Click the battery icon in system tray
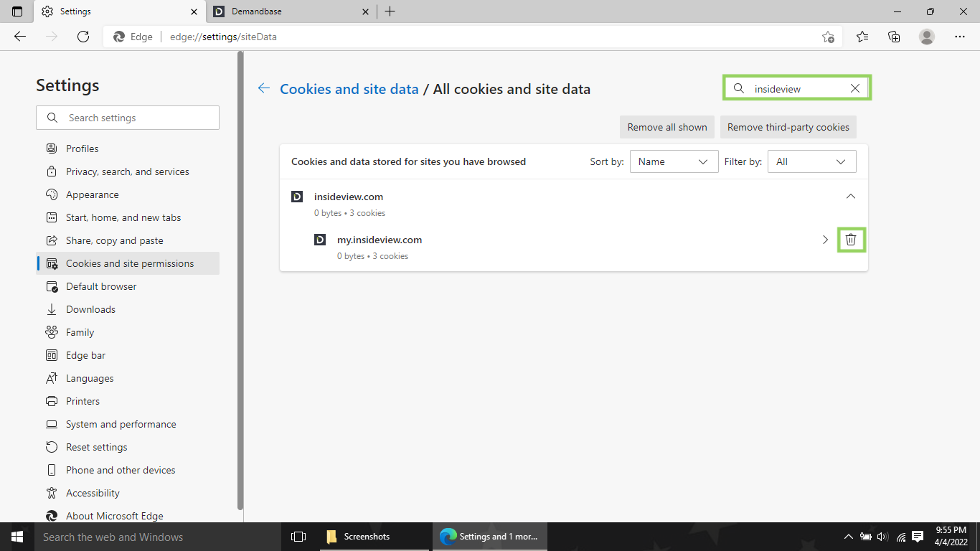Screen dimensions: 980x551 click(x=866, y=537)
